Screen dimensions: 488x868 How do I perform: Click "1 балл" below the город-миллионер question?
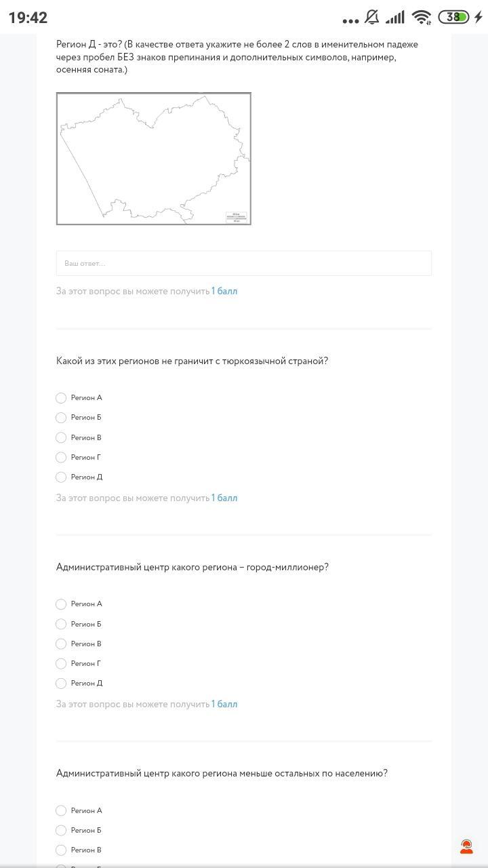(x=224, y=704)
